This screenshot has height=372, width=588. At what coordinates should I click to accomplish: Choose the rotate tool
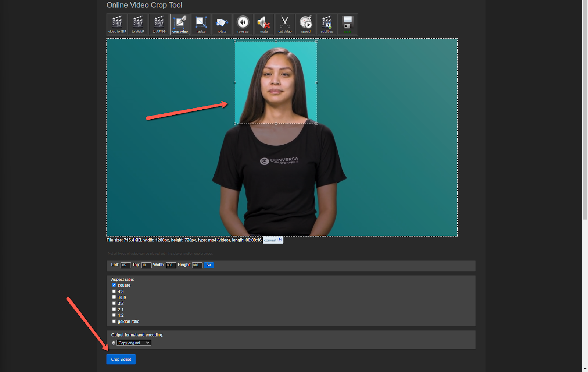pyautogui.click(x=222, y=24)
